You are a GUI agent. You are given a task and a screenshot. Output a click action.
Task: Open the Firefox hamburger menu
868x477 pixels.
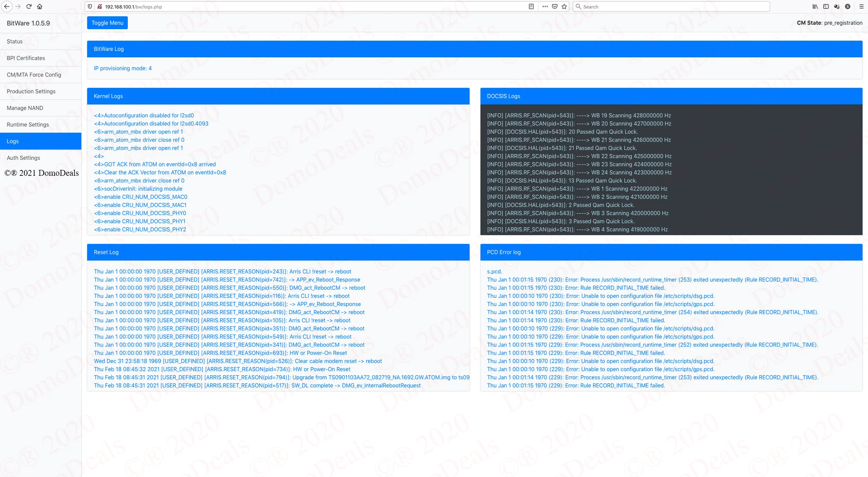click(861, 7)
